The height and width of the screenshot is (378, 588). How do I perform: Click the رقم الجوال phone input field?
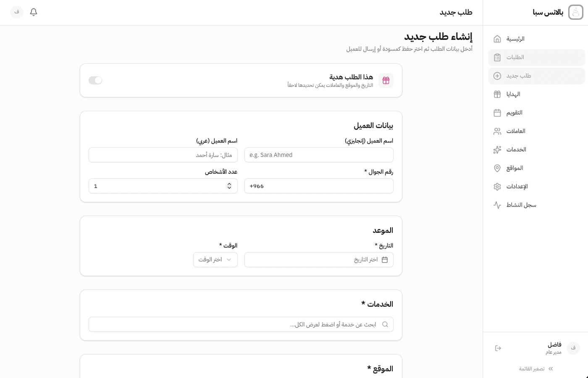pyautogui.click(x=319, y=186)
